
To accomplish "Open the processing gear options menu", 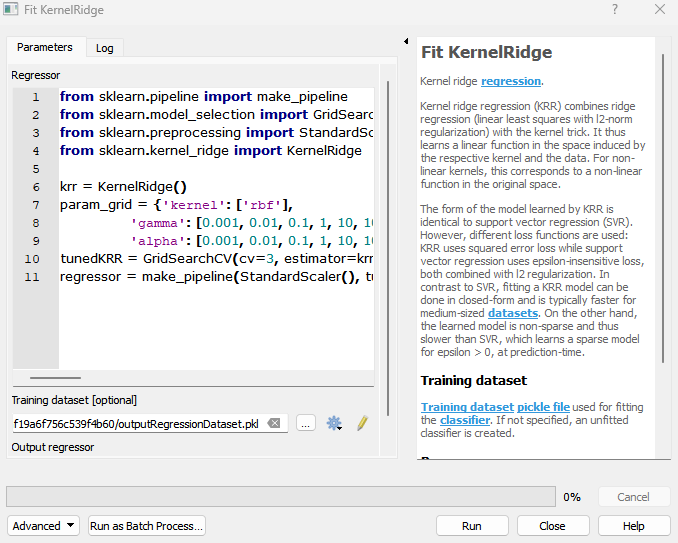I will pos(334,423).
